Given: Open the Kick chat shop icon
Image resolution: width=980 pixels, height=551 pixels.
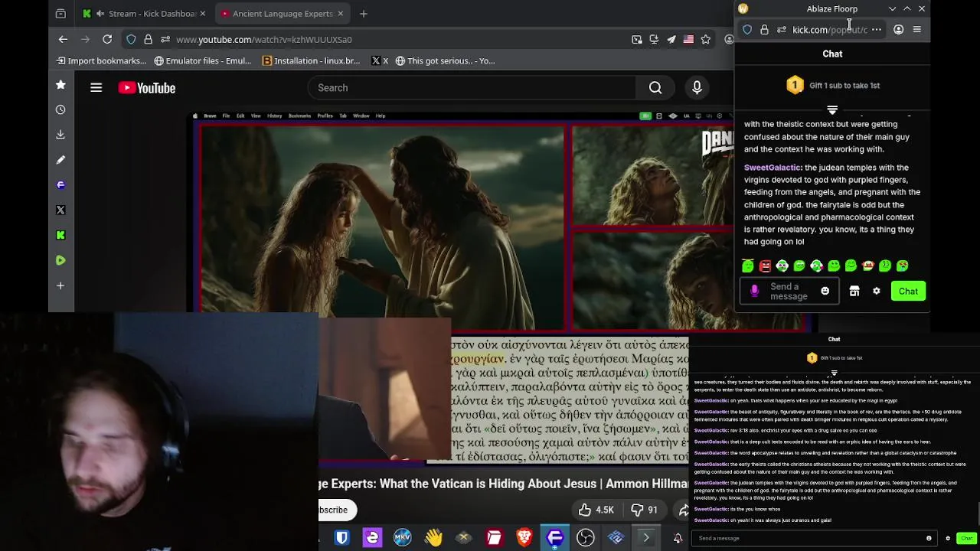Looking at the screenshot, I should coord(854,292).
